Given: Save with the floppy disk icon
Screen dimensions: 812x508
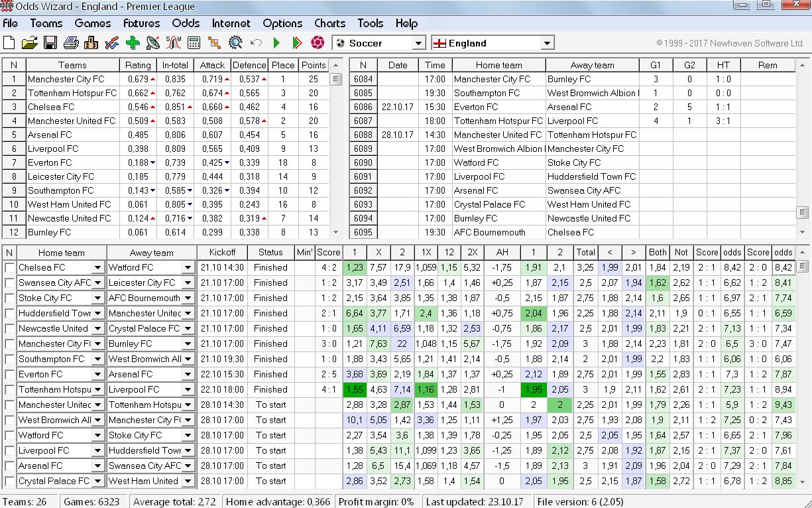Looking at the screenshot, I should [50, 43].
